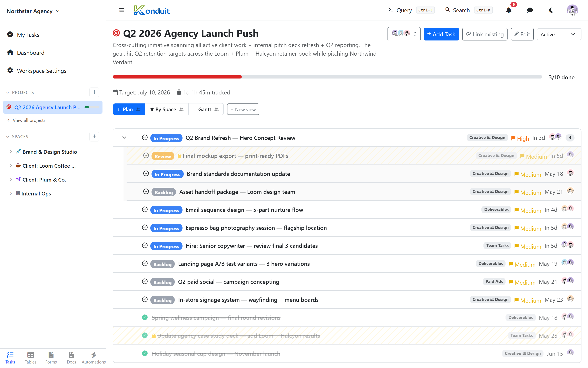Image resolution: width=588 pixels, height=368 pixels.
Task: Click In Progress status badge on Hire: Senior copywriter
Action: [x=166, y=246]
